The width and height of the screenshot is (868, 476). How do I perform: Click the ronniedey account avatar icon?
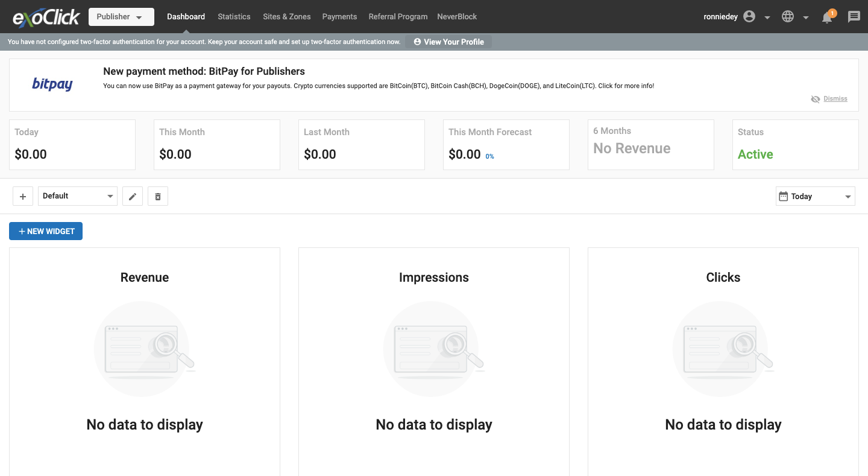749,17
